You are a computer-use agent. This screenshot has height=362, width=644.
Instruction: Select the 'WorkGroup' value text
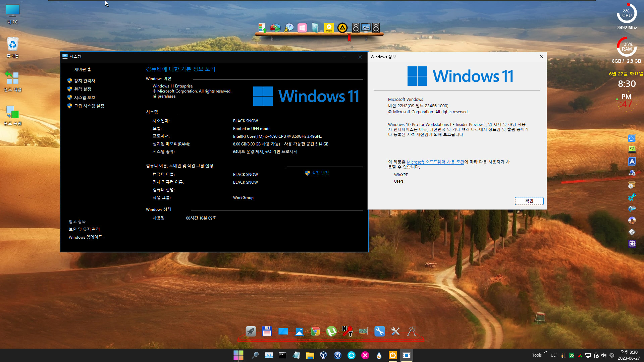point(243,198)
